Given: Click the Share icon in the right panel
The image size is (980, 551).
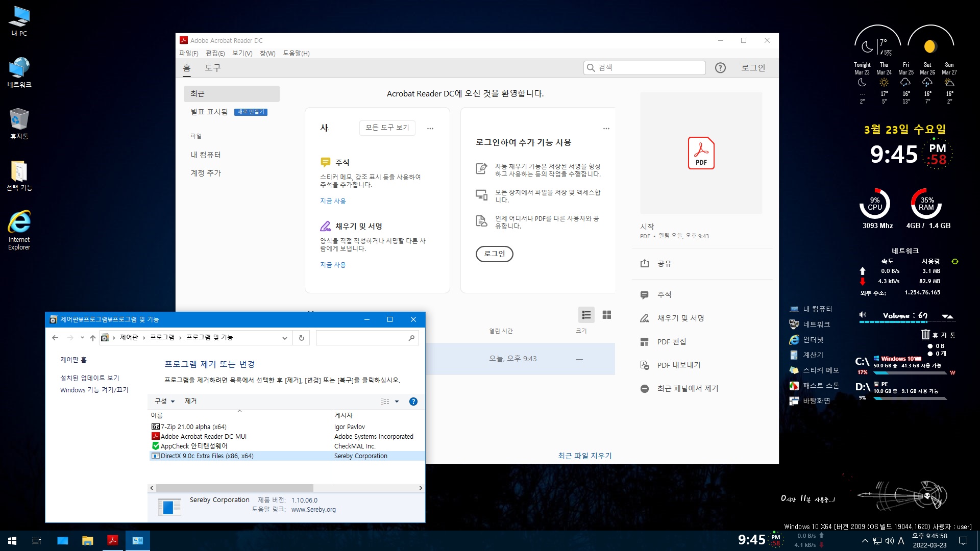Looking at the screenshot, I should tap(645, 263).
